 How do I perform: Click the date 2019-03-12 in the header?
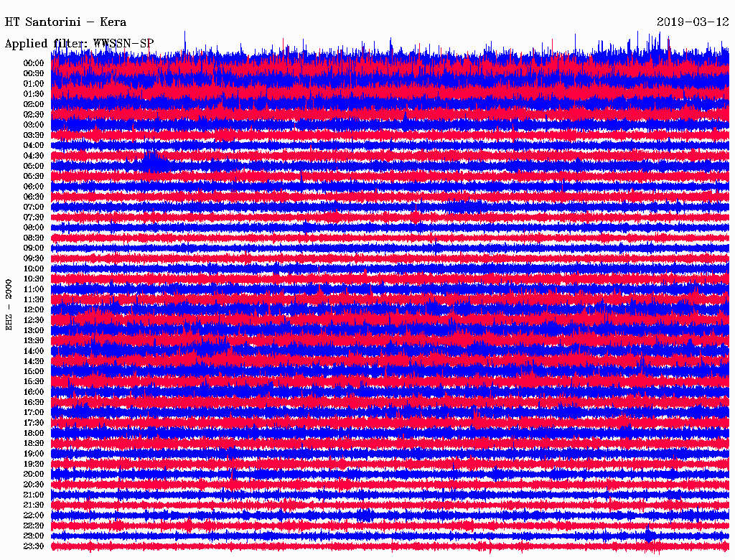pyautogui.click(x=693, y=22)
